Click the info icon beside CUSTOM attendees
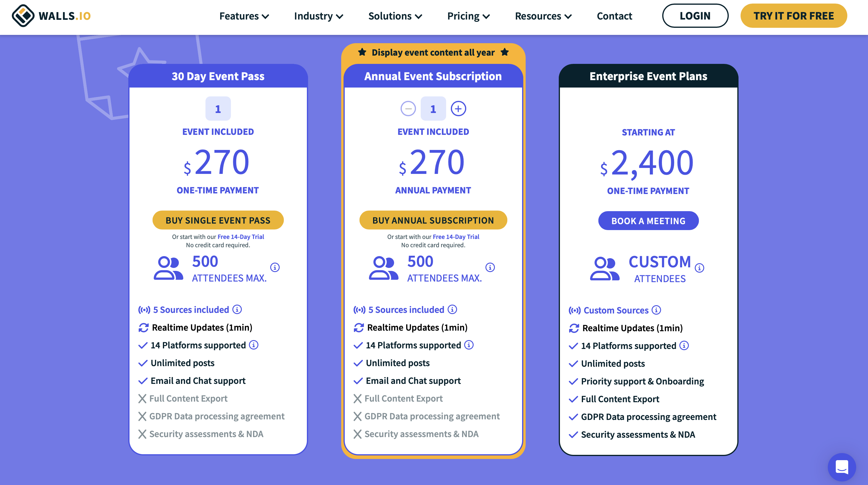Viewport: 868px width, 485px height. pos(699,268)
